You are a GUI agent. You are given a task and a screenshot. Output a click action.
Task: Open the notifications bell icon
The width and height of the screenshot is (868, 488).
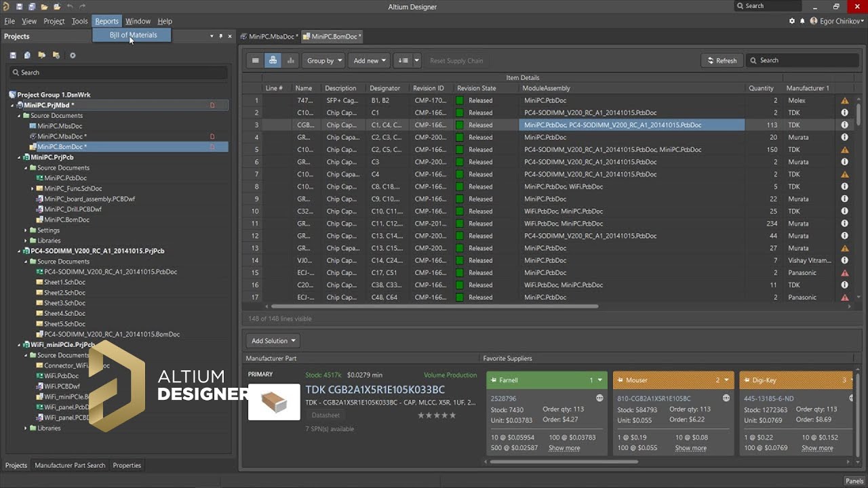point(803,21)
